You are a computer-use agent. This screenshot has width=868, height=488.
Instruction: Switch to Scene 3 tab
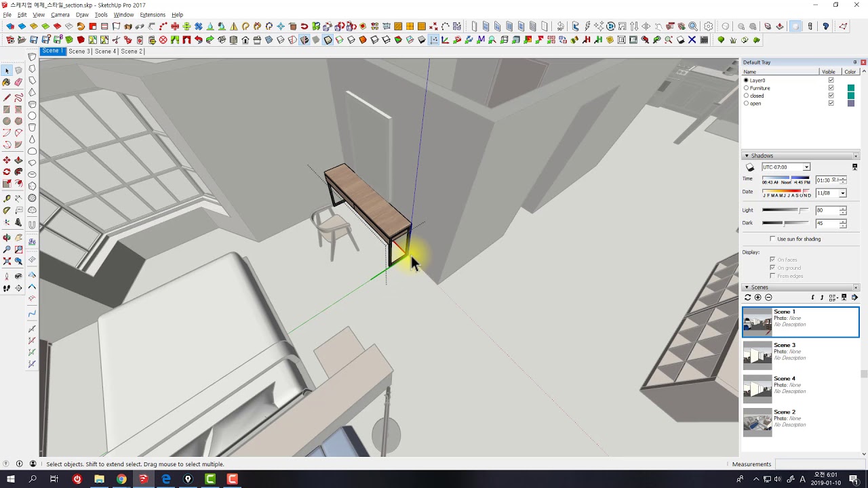79,52
